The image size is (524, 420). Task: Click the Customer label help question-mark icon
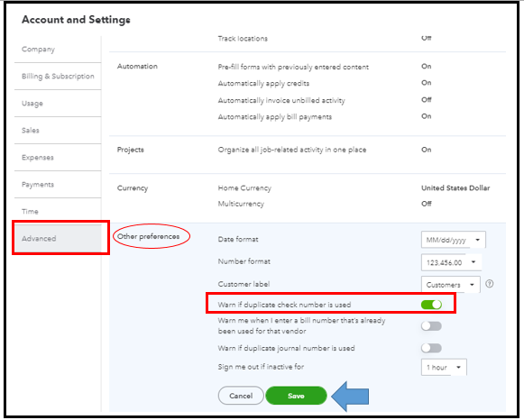(x=489, y=284)
